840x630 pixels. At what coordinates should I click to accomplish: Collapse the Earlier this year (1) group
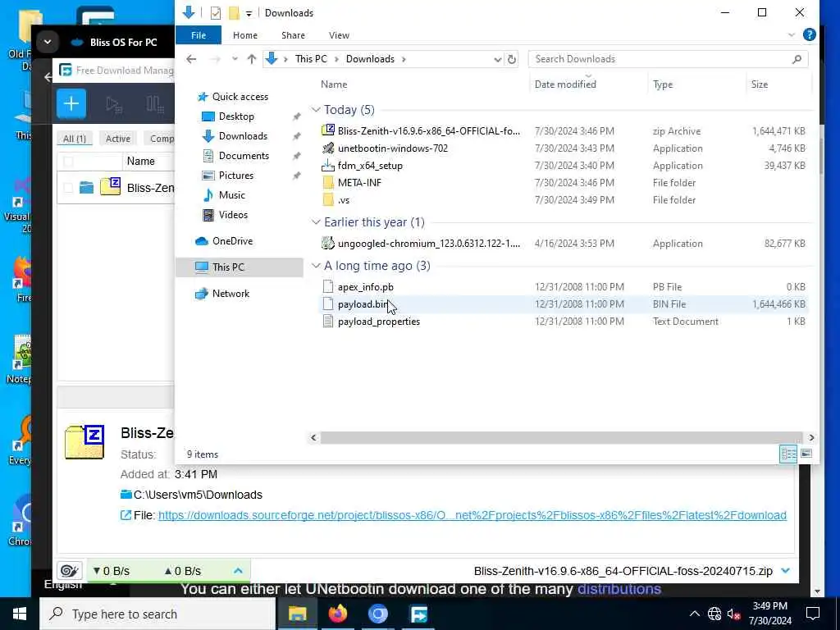(316, 222)
